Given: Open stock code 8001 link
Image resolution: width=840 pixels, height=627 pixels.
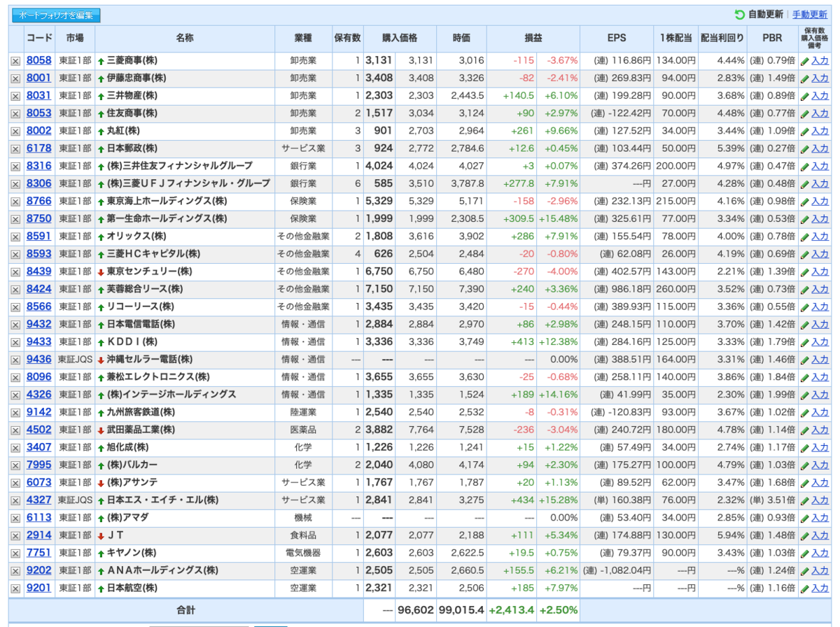Looking at the screenshot, I should 39,78.
